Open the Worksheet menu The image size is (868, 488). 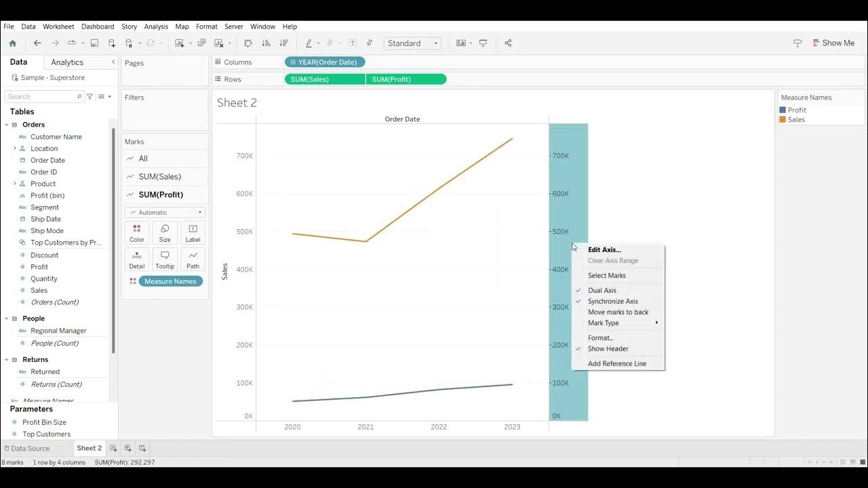tap(58, 26)
